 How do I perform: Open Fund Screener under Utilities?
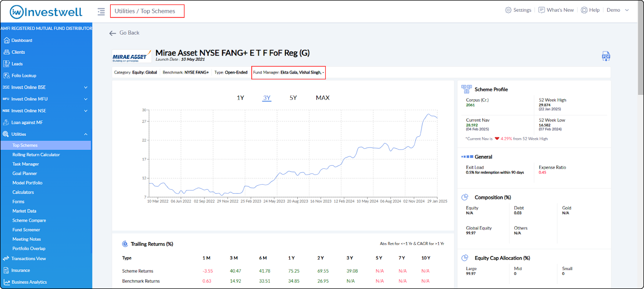click(26, 230)
